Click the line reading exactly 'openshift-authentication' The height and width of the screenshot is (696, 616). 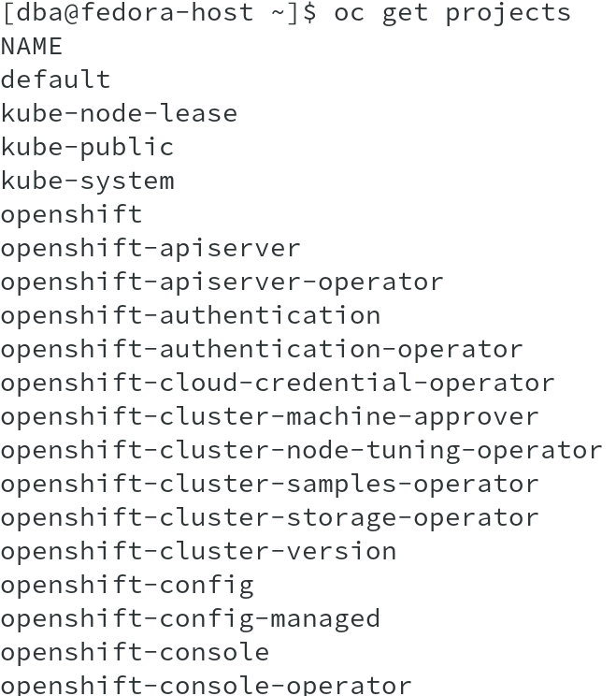pyautogui.click(x=190, y=316)
